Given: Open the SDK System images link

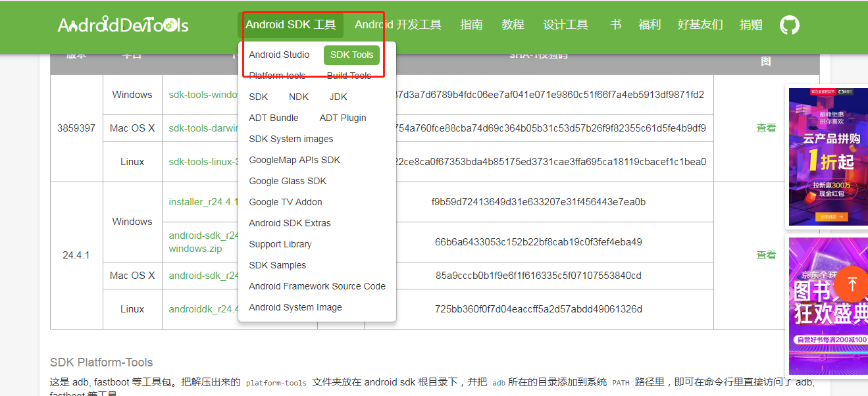Looking at the screenshot, I should point(291,139).
